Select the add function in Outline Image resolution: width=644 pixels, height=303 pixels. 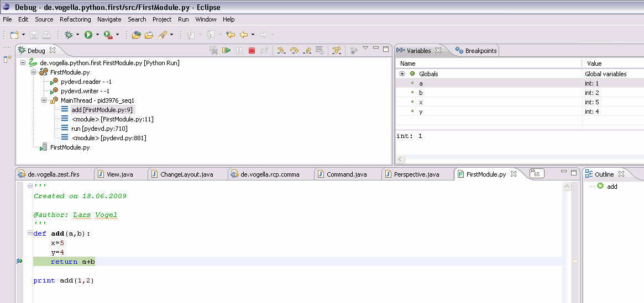(612, 187)
